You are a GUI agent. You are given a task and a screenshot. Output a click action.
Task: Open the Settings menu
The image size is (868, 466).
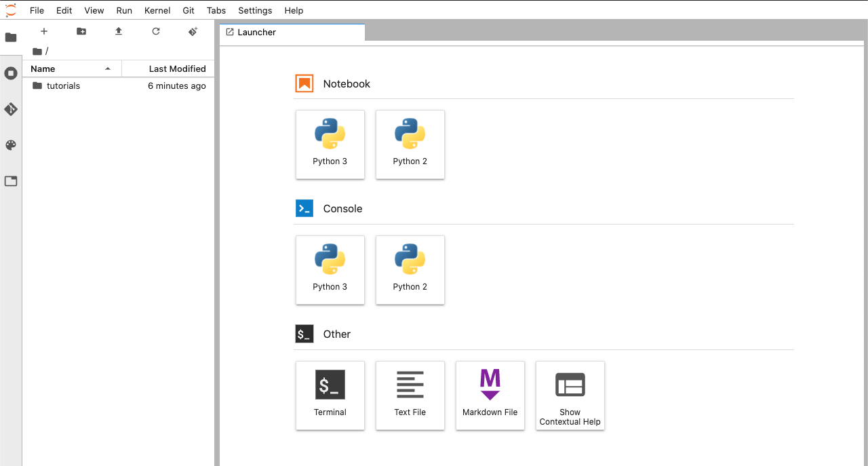click(255, 10)
